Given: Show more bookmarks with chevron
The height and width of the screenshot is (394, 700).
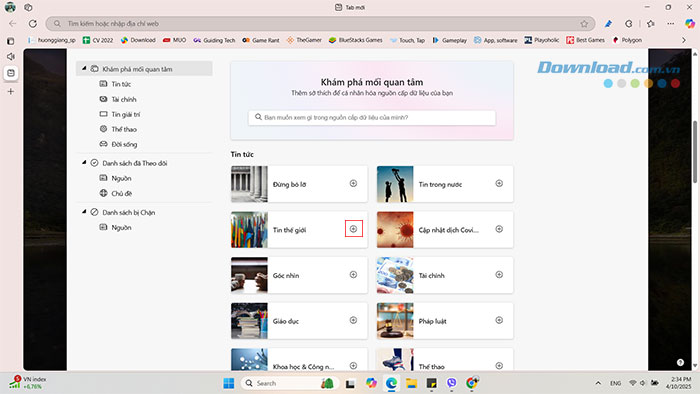Looking at the screenshot, I should 683,40.
